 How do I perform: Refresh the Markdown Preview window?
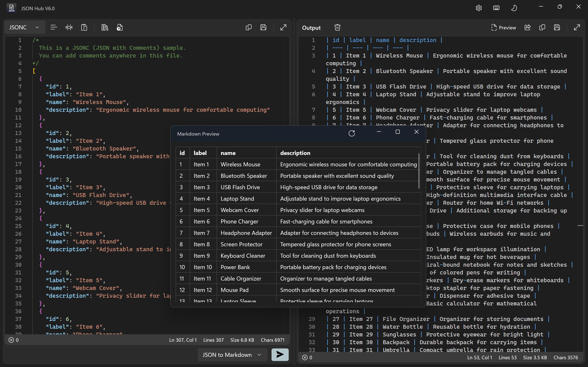tap(352, 133)
